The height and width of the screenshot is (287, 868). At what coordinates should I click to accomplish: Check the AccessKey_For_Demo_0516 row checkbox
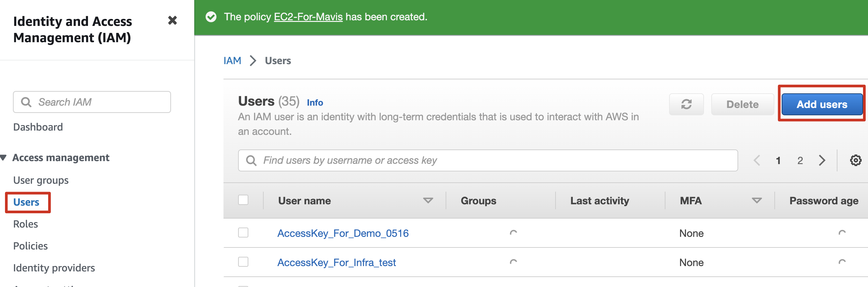(243, 233)
